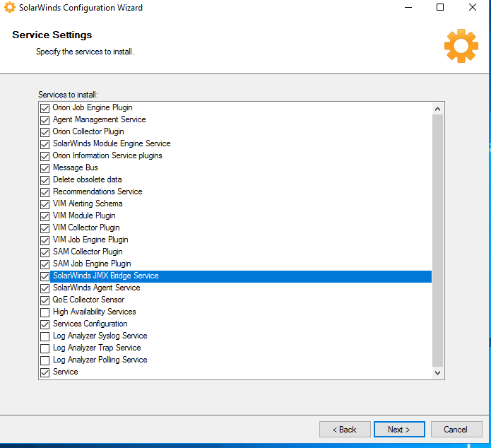This screenshot has height=448, width=491.
Task: Toggle SolarWinds Module Engine Service checkbox
Action: (45, 144)
